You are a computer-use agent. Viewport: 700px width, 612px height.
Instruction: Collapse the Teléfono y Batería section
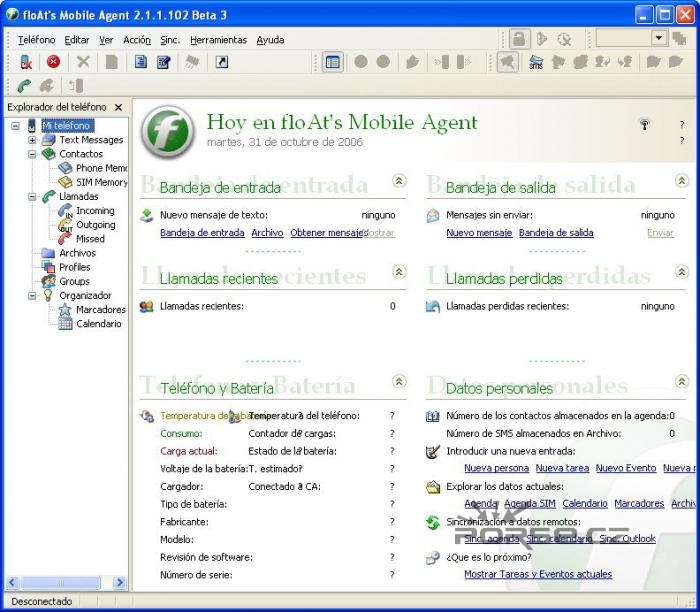click(399, 381)
